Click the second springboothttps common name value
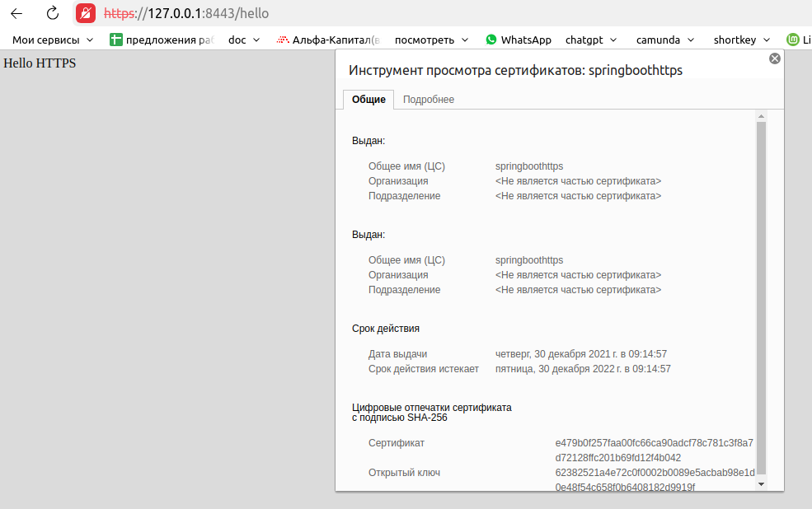 529,260
